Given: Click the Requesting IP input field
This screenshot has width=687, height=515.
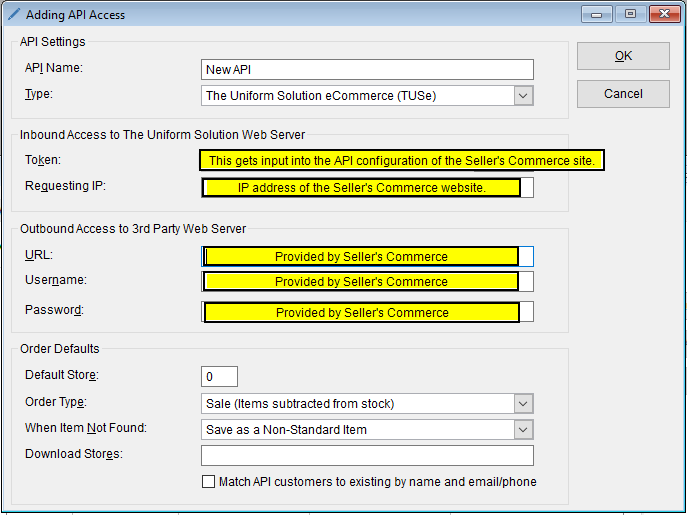Looking at the screenshot, I should click(367, 188).
